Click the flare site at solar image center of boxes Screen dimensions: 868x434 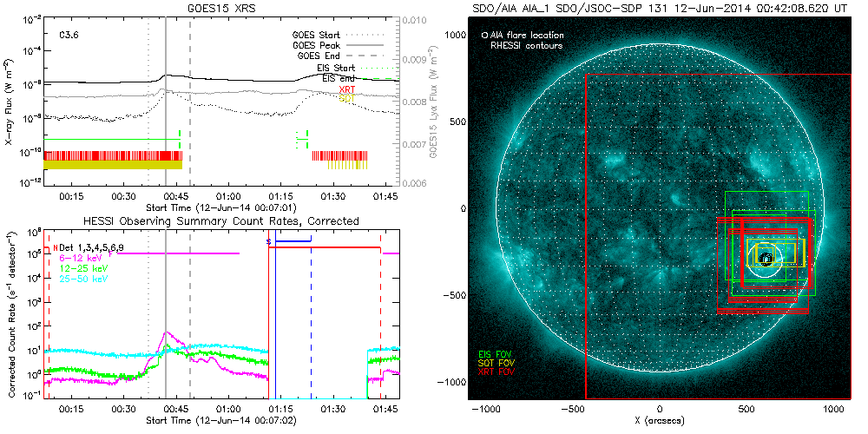pos(766,258)
